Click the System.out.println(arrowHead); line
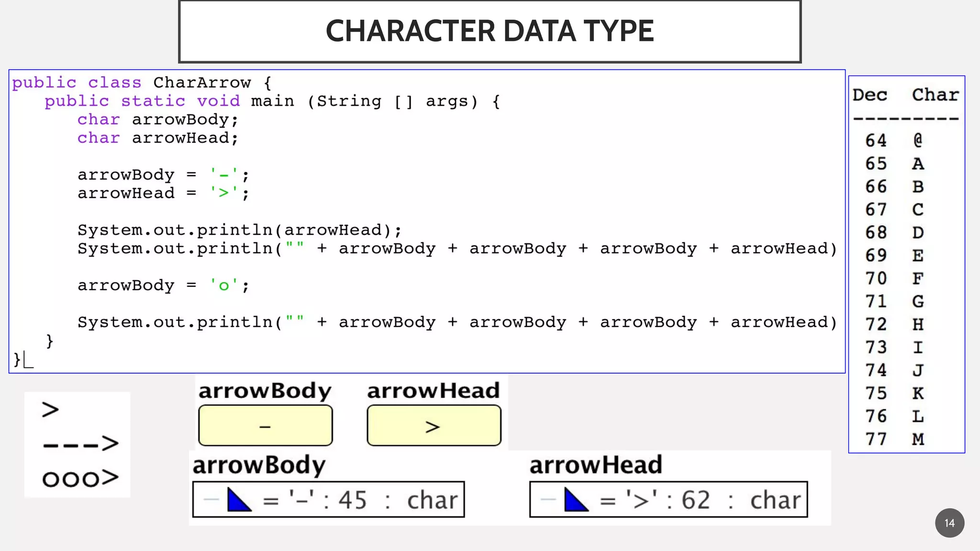The height and width of the screenshot is (551, 980). click(240, 230)
